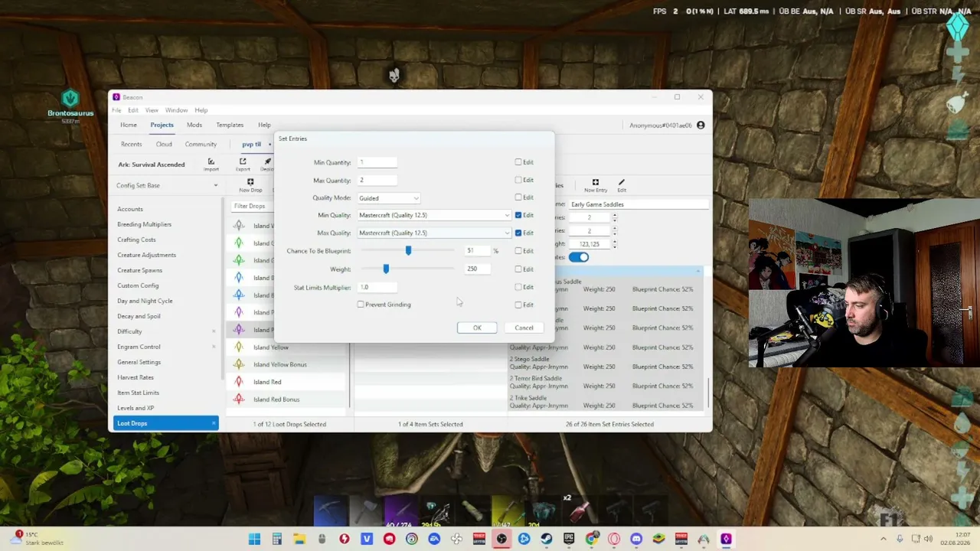
Task: Open the Edit menu
Action: [x=132, y=110]
